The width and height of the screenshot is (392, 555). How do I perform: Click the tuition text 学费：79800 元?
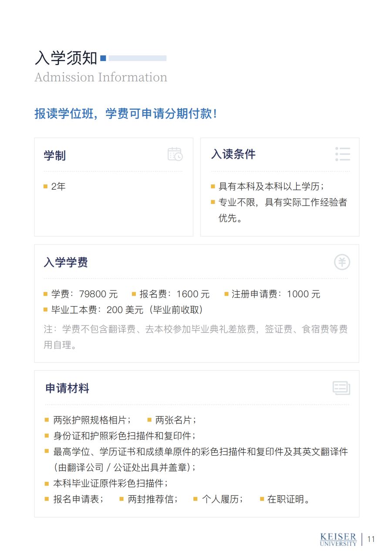click(x=84, y=294)
